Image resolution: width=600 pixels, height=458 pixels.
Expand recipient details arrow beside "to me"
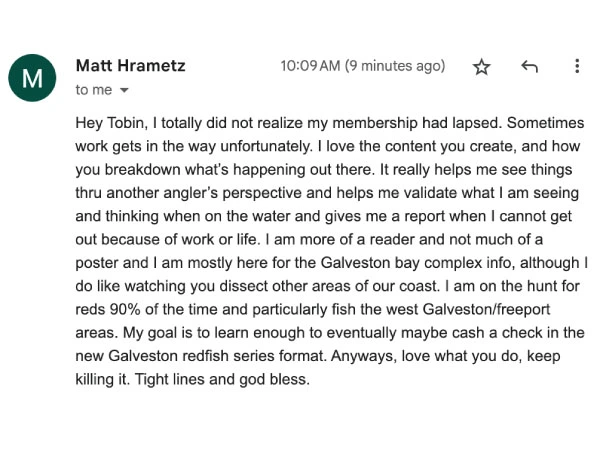click(x=125, y=90)
